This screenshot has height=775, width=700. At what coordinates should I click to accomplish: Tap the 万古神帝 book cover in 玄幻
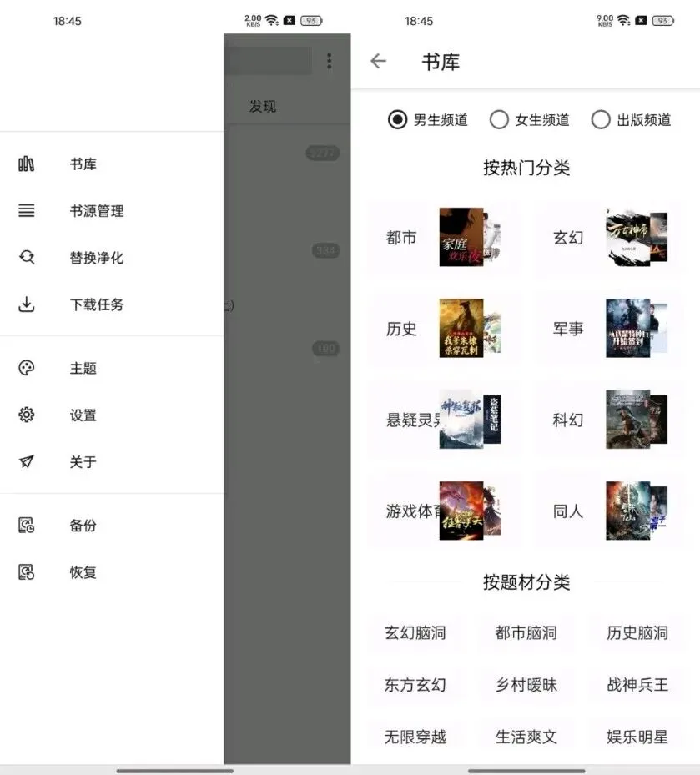(x=627, y=237)
